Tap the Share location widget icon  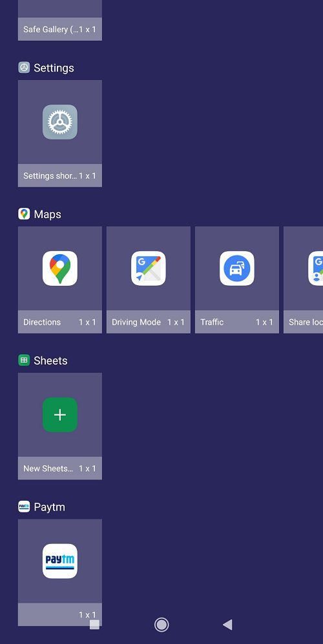click(x=316, y=268)
